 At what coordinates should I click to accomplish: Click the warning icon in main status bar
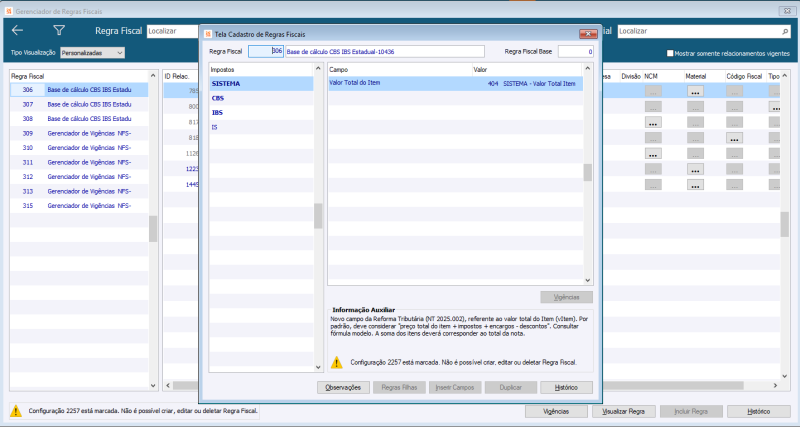coord(16,411)
